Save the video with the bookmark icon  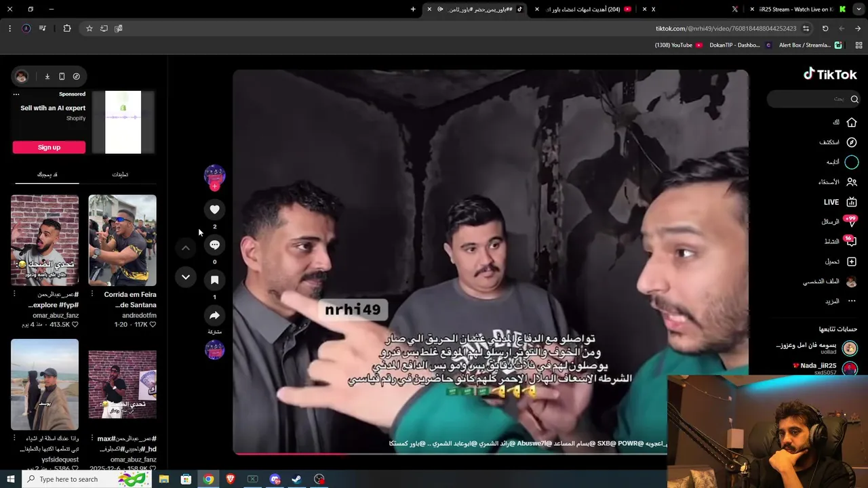click(x=214, y=280)
